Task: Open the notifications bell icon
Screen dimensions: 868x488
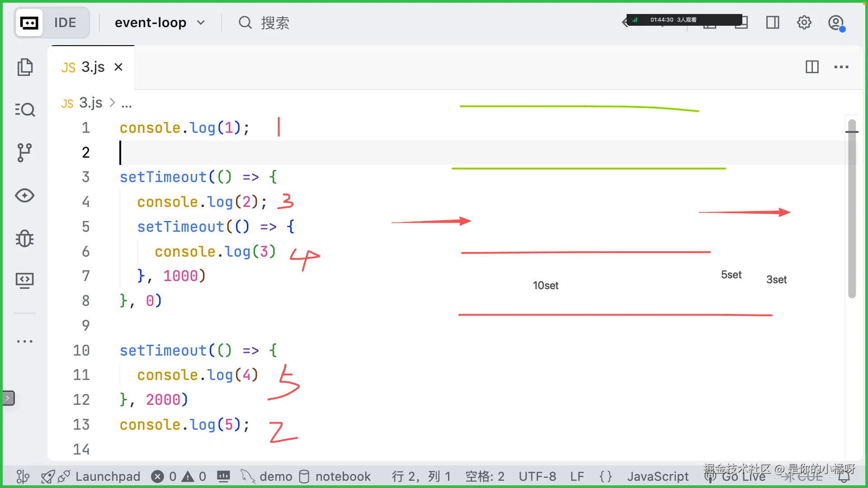Action: tap(844, 476)
